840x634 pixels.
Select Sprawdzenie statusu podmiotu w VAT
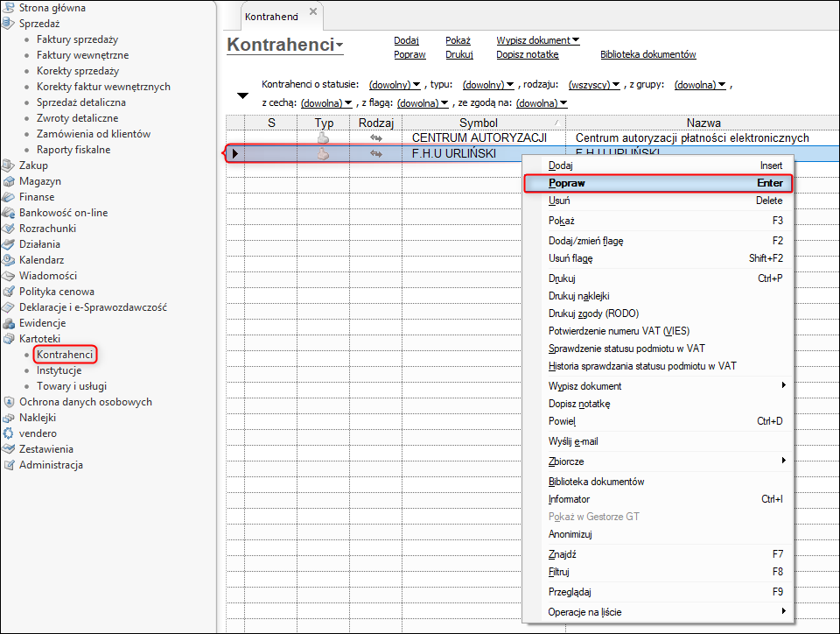coord(658,349)
